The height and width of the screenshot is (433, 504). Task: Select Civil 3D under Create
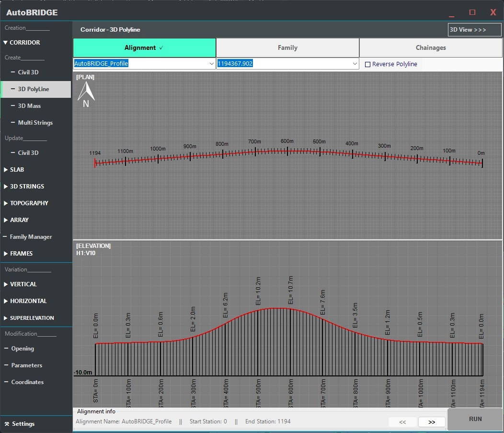(x=28, y=72)
